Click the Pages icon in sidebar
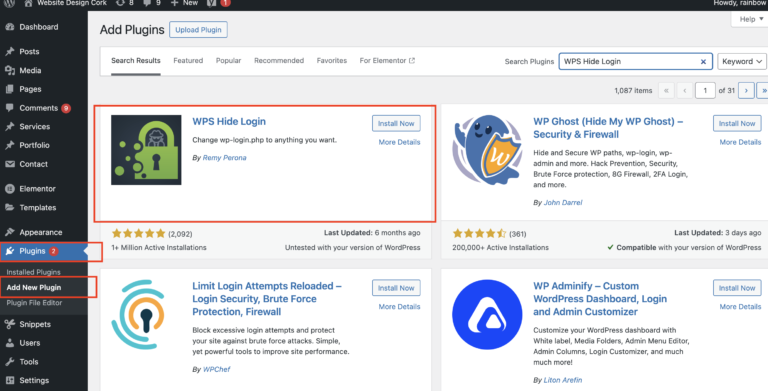 pyautogui.click(x=10, y=89)
